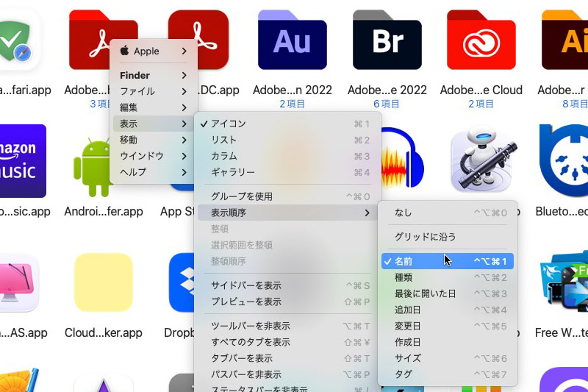Image resolution: width=588 pixels, height=392 pixels.
Task: Click the AdGuard for Safari app icon
Action: pos(18,40)
